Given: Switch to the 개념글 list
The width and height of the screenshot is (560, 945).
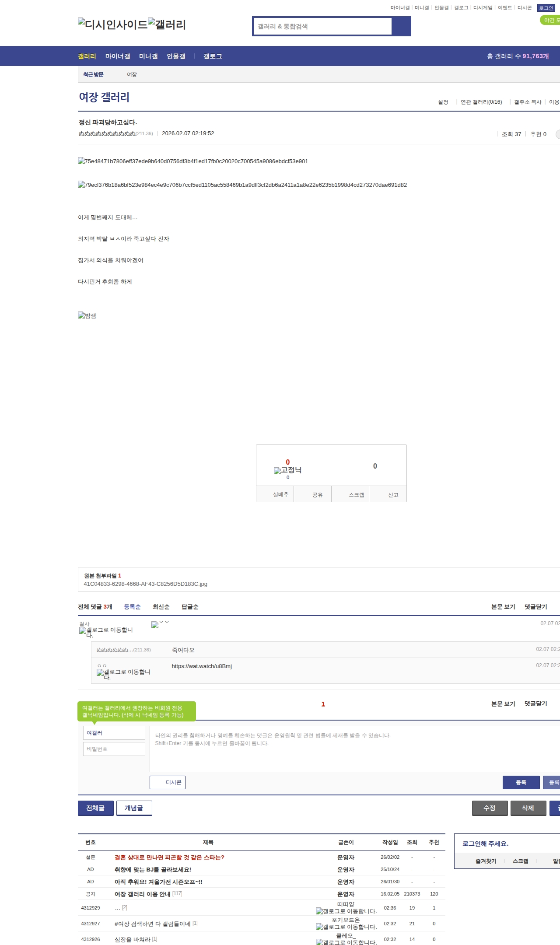Looking at the screenshot, I should 134,808.
